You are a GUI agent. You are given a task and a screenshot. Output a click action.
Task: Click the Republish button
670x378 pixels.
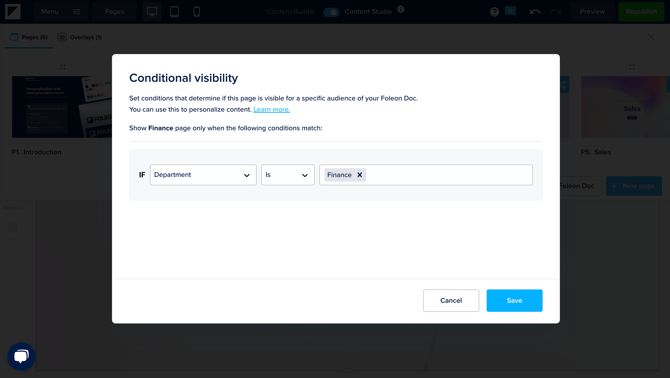point(641,12)
